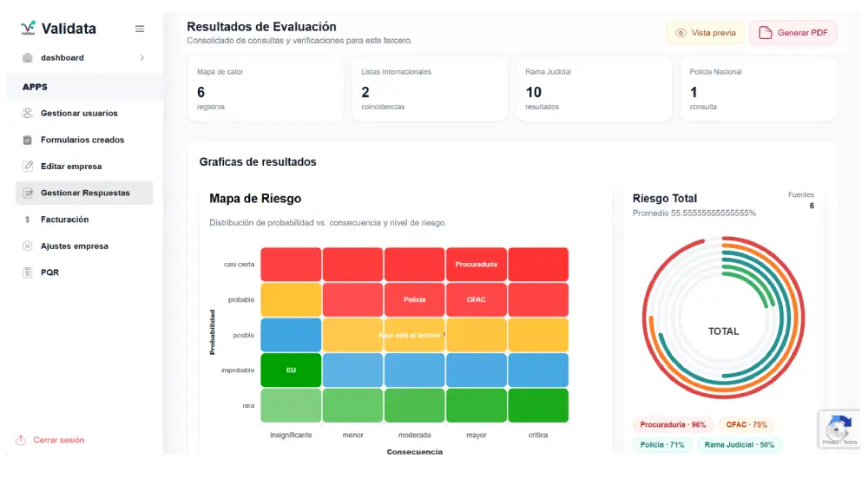Click the 'improbable' axis label
The height and width of the screenshot is (485, 868).
click(238, 370)
